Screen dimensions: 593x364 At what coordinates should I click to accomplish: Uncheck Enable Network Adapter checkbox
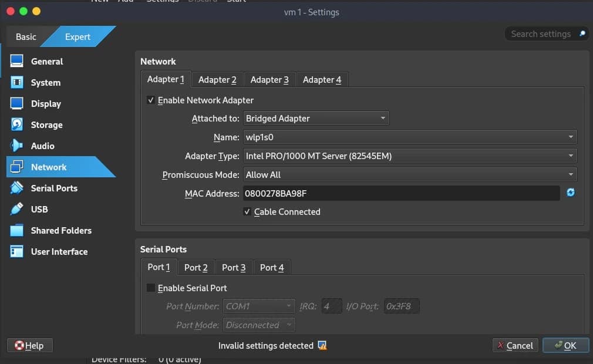151,100
